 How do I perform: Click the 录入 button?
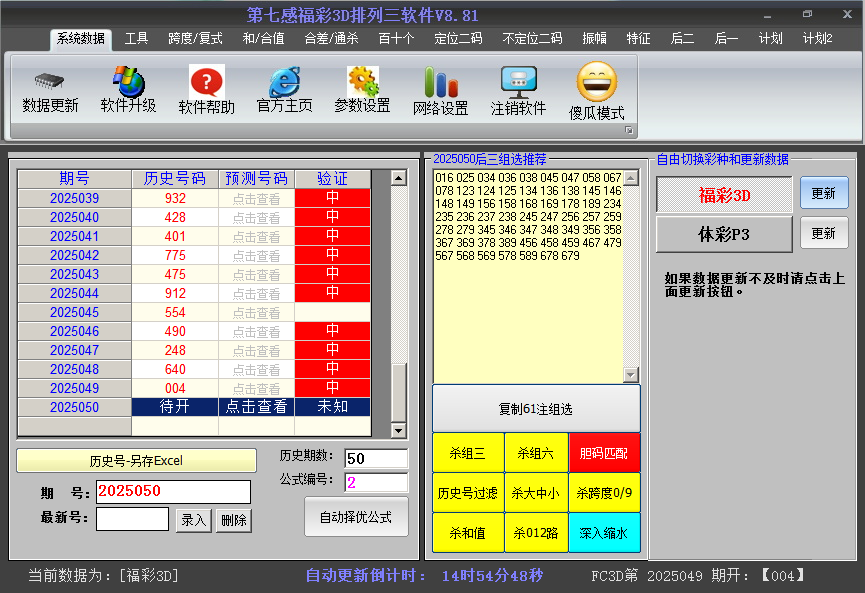tap(194, 520)
